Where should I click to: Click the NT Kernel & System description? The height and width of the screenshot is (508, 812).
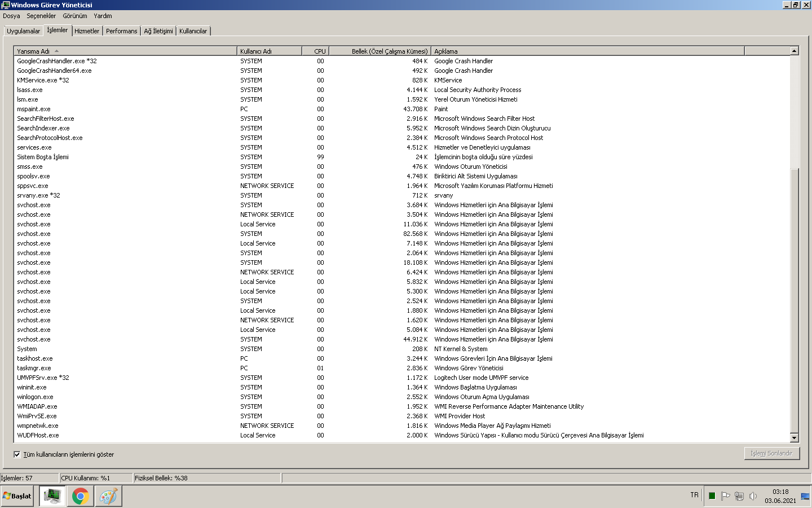(461, 349)
